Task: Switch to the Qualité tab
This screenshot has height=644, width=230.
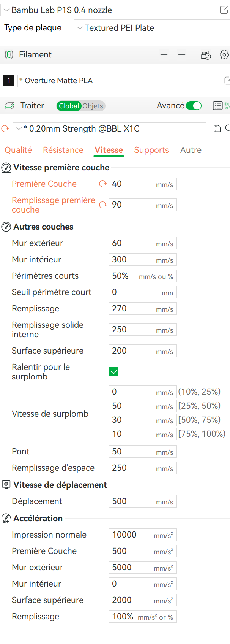Action: 18,150
